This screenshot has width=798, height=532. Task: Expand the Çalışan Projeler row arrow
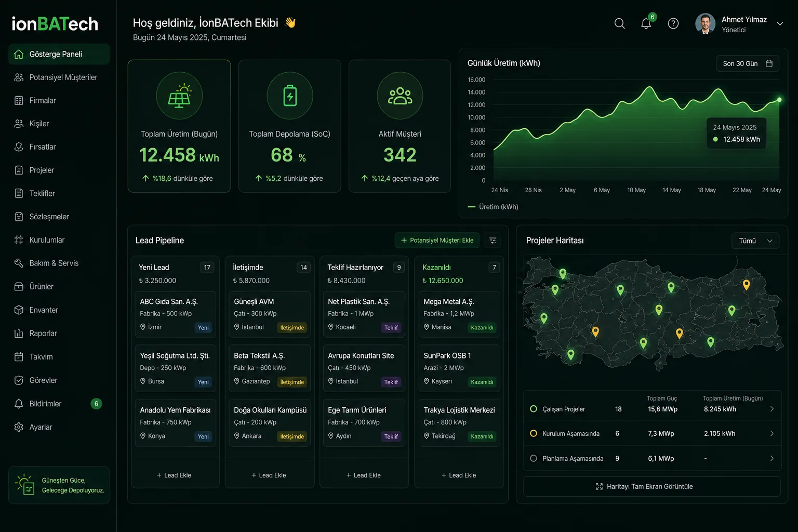pos(772,409)
